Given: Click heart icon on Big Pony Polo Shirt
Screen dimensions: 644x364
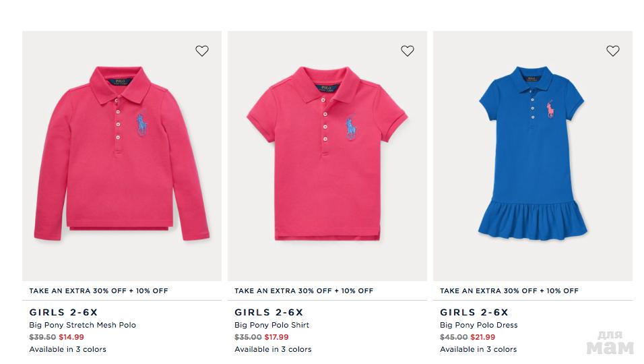Looking at the screenshot, I should click(x=408, y=51).
